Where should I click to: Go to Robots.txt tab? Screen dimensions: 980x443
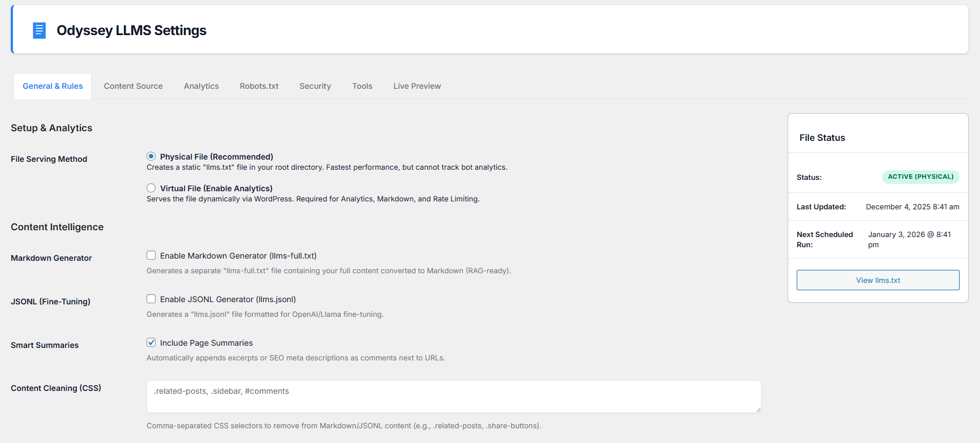[x=259, y=86]
